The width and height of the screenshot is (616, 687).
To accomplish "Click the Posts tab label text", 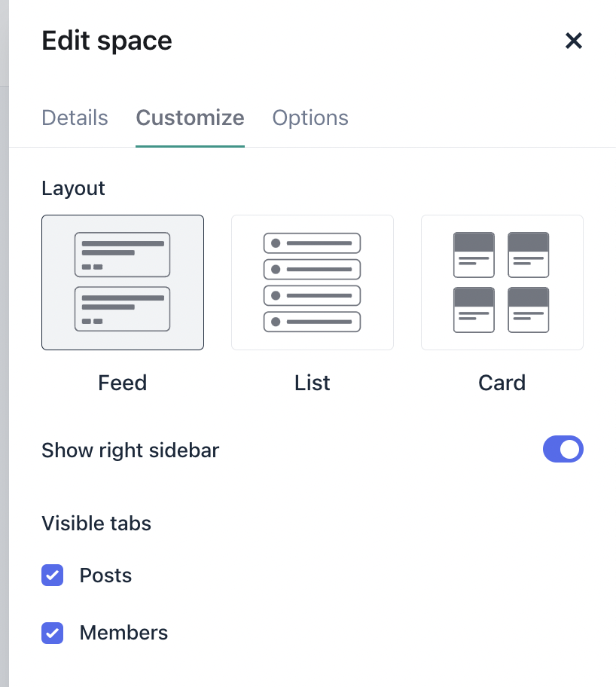I will click(x=105, y=576).
